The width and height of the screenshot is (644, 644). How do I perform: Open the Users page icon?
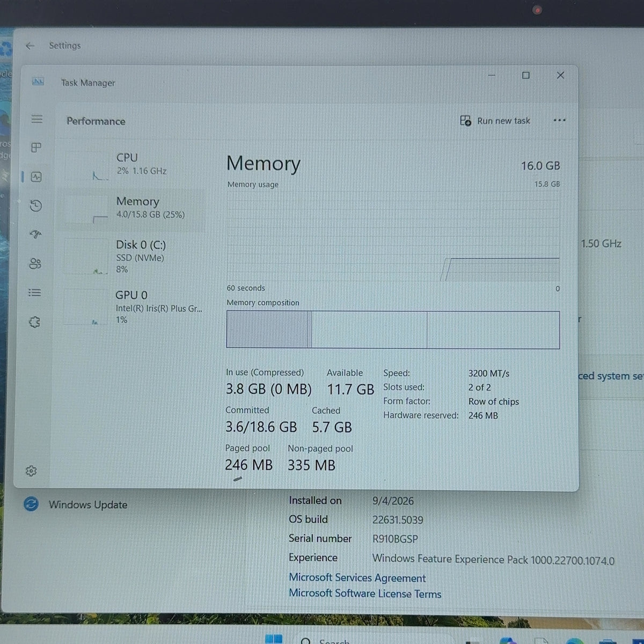tap(35, 264)
